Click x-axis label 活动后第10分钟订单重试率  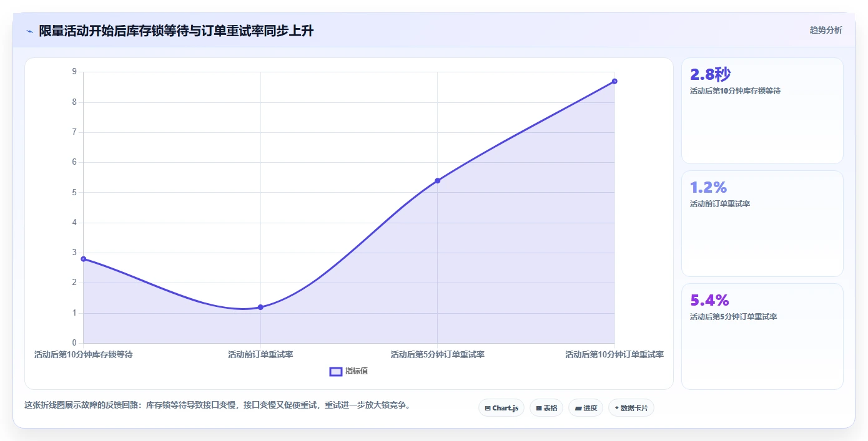(614, 354)
